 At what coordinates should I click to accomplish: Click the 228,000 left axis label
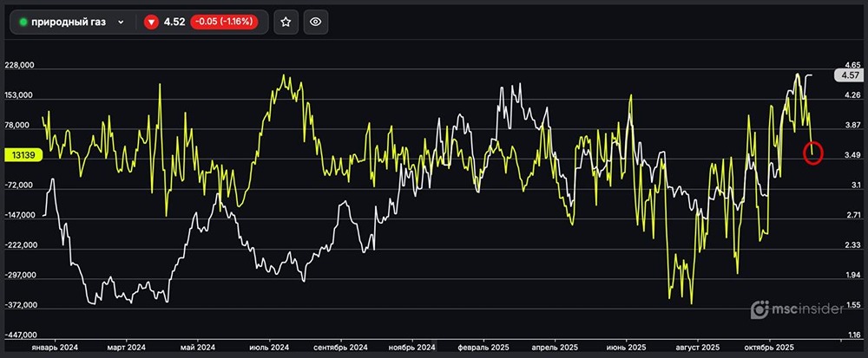coord(20,65)
